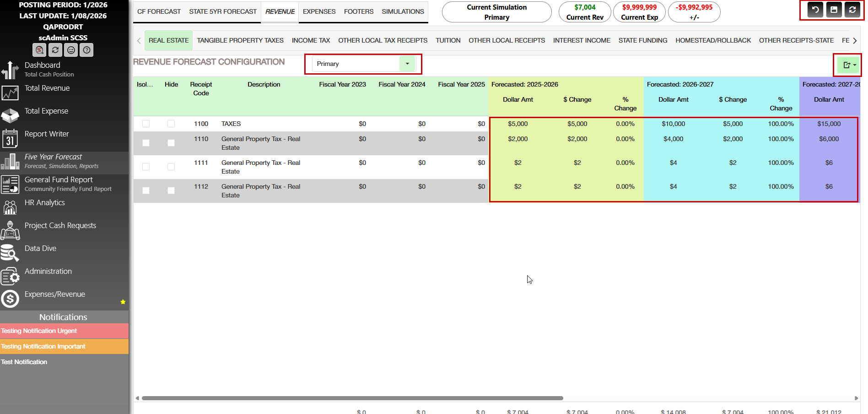Open Five Year Forecast buildings icon
This screenshot has width=868, height=414.
(10, 162)
